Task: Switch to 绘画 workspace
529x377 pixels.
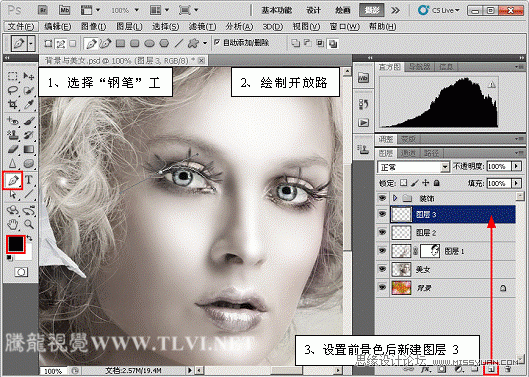Action: (342, 10)
